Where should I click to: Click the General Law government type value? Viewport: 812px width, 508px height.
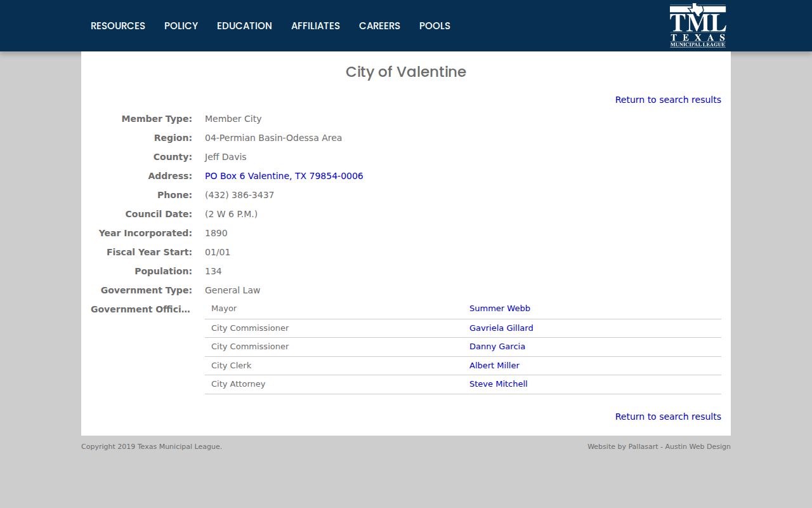pos(232,290)
